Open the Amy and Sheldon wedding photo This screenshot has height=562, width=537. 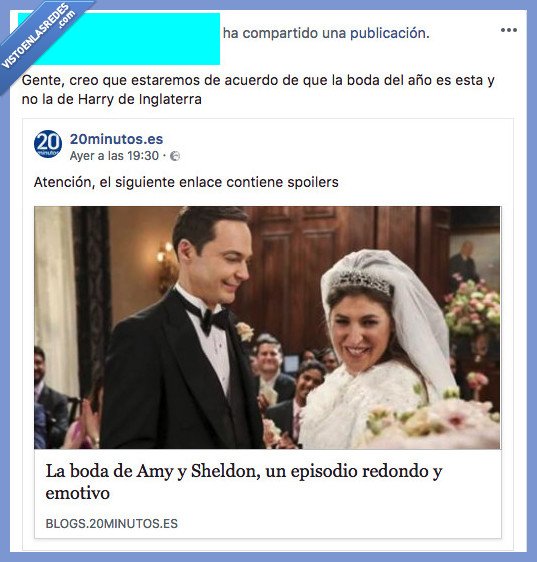point(267,328)
